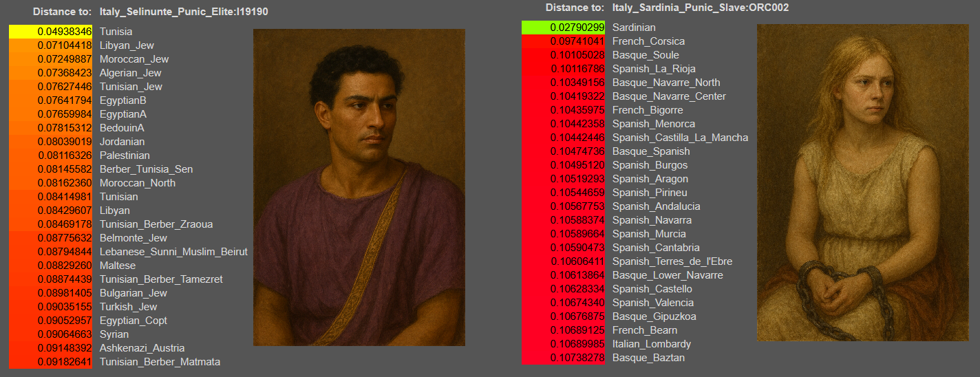The height and width of the screenshot is (377, 980).
Task: Click the red 0.09741041 distance cell
Action: (563, 41)
